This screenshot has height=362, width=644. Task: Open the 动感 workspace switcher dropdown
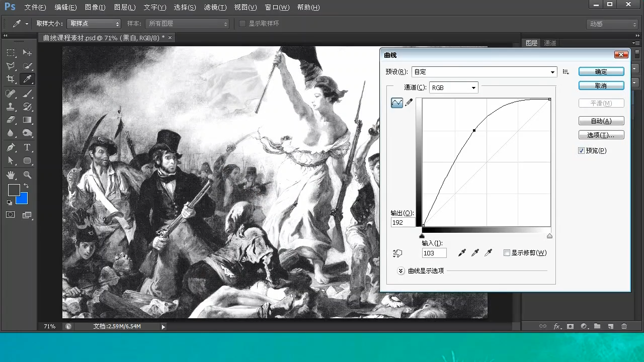tap(612, 24)
